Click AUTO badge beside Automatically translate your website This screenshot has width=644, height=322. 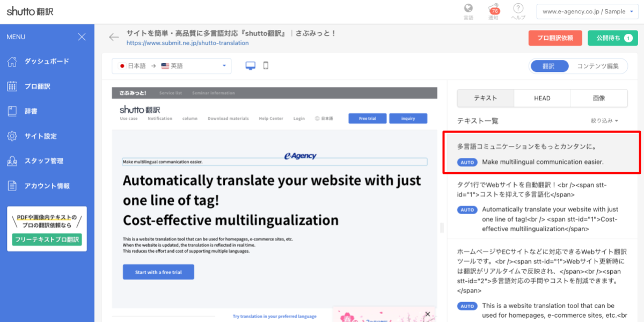[467, 210]
